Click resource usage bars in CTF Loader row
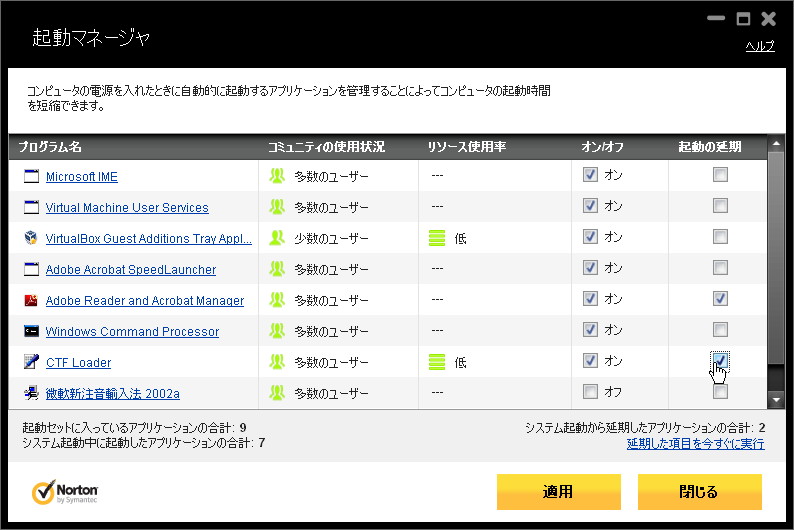 click(437, 362)
